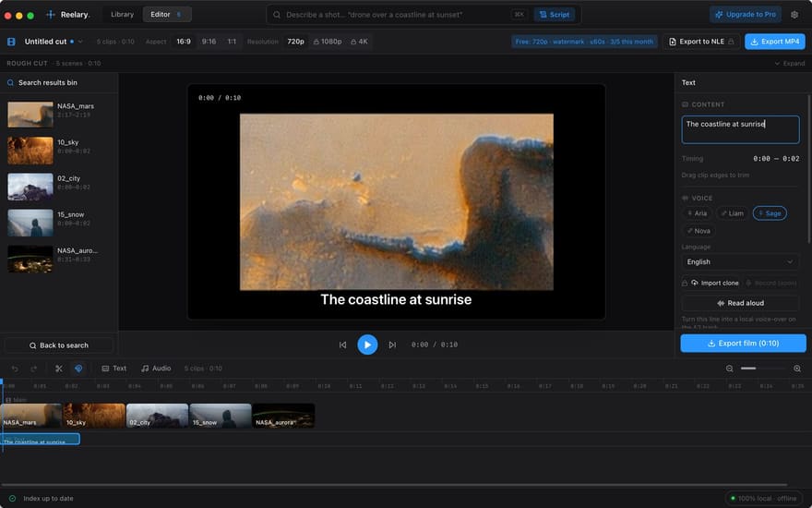Choose the Aria voice

click(697, 213)
